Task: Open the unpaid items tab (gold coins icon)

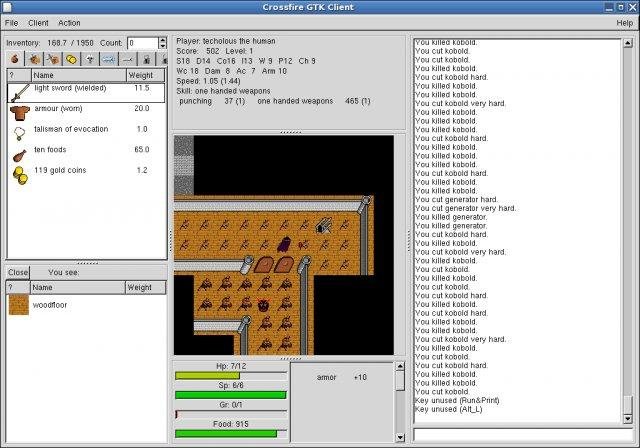Action: click(71, 59)
